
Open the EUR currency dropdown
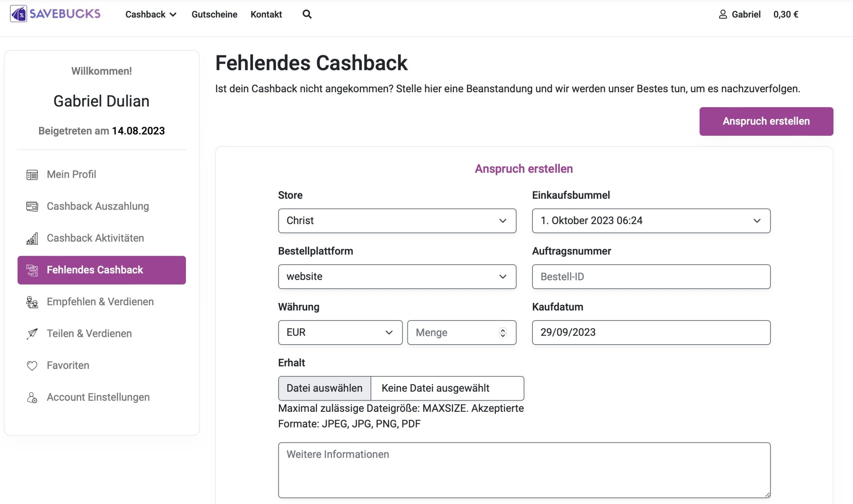pos(340,332)
